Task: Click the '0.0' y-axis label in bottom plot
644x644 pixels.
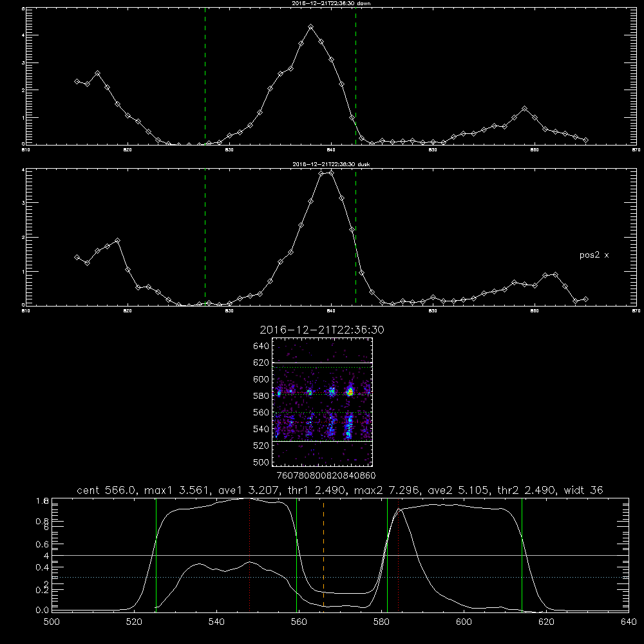Action: [43, 611]
